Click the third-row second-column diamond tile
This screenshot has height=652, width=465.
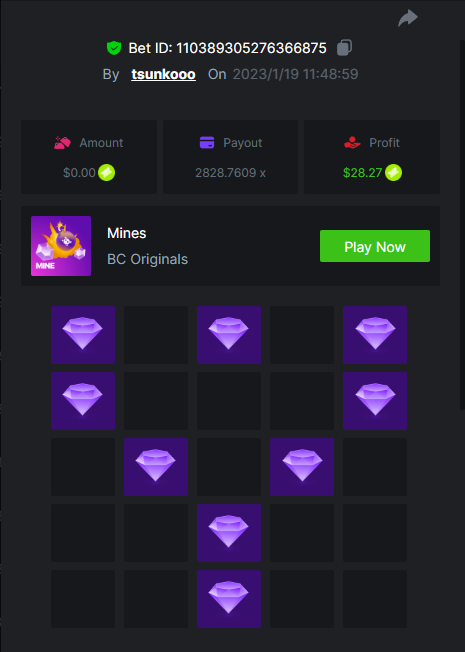156,467
